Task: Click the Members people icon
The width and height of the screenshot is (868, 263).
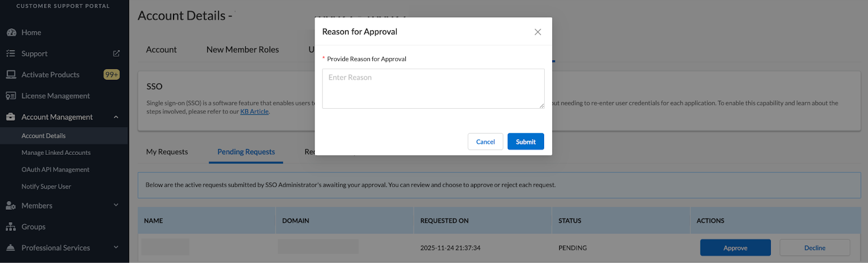Action: click(11, 205)
